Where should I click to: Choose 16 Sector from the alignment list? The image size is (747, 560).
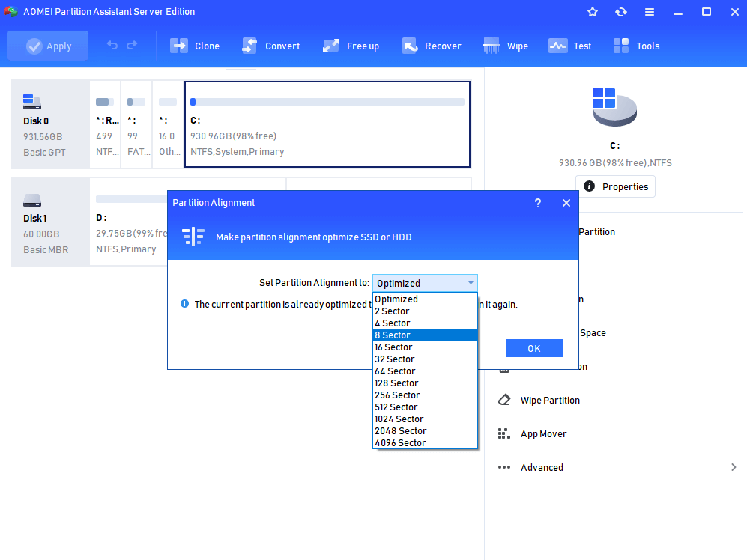(x=425, y=347)
